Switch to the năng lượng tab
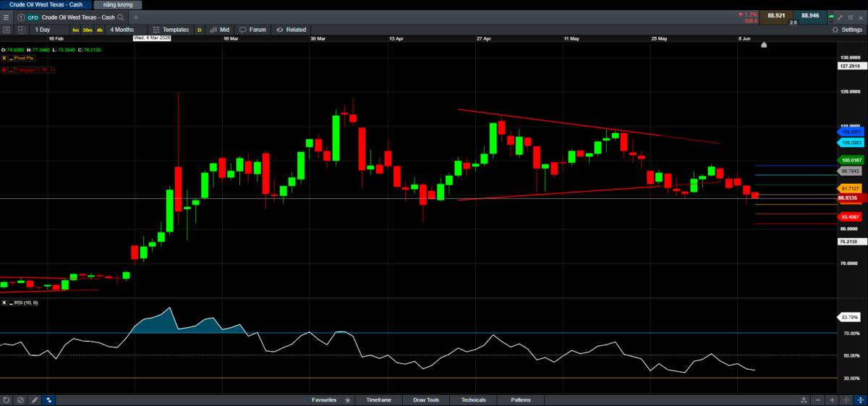868x406 pixels. coord(118,4)
